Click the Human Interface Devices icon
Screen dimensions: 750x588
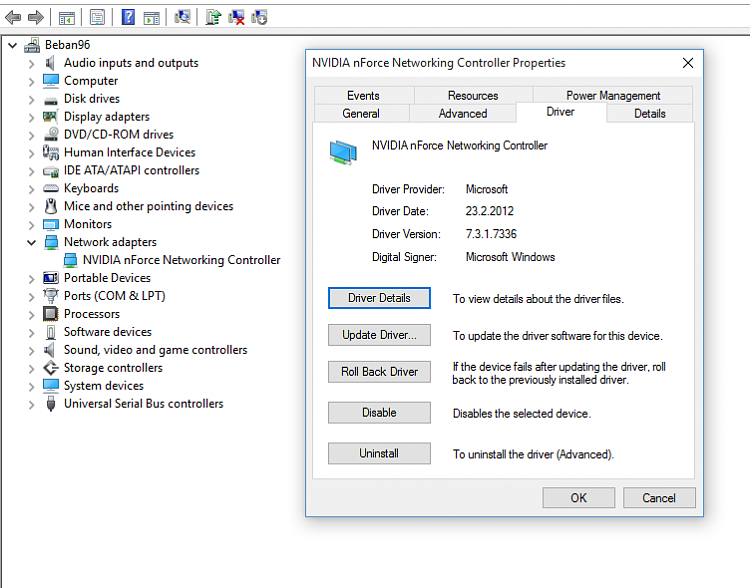click(51, 152)
